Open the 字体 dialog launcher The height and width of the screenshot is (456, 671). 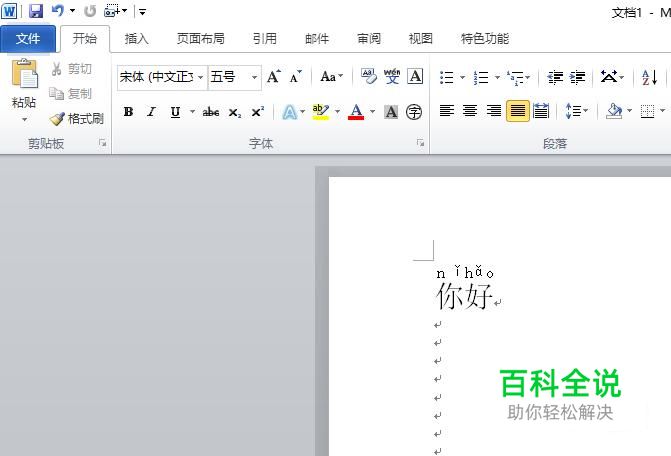421,143
